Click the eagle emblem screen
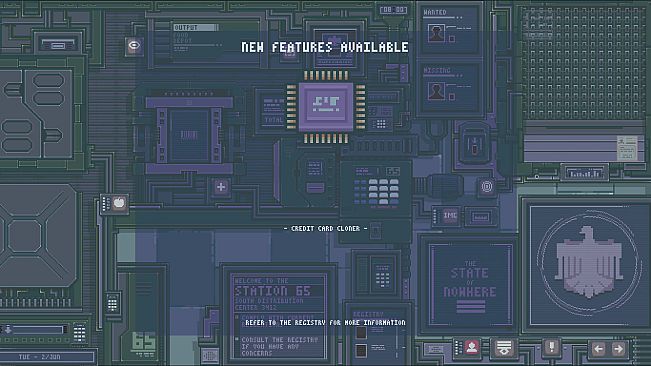 click(x=588, y=264)
